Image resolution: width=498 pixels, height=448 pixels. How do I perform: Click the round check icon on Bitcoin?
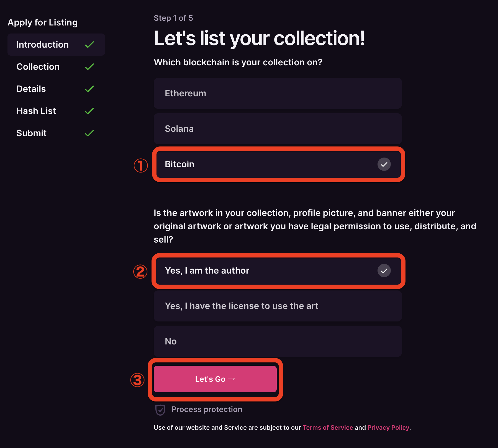(x=384, y=164)
